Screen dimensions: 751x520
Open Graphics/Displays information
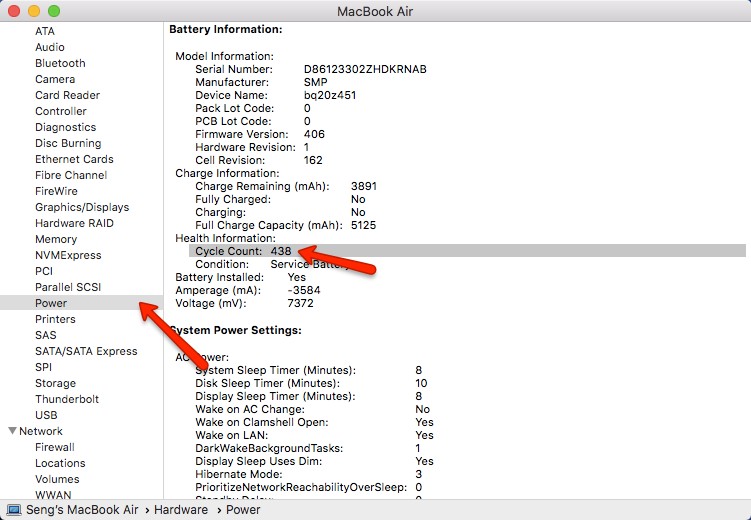click(x=82, y=207)
